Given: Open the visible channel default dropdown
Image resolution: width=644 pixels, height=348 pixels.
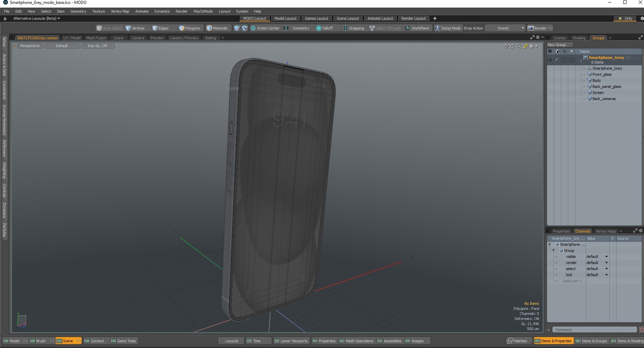Looking at the screenshot, I should pos(597,256).
